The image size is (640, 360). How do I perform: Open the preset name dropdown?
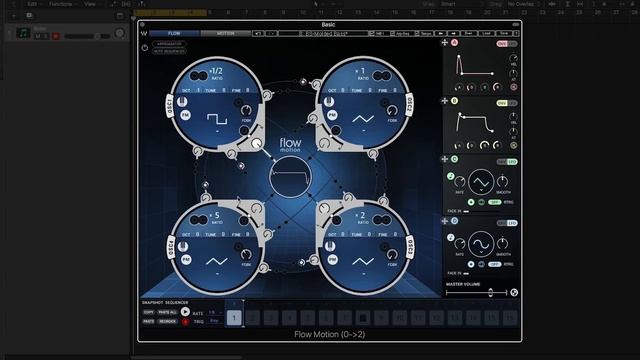click(323, 33)
